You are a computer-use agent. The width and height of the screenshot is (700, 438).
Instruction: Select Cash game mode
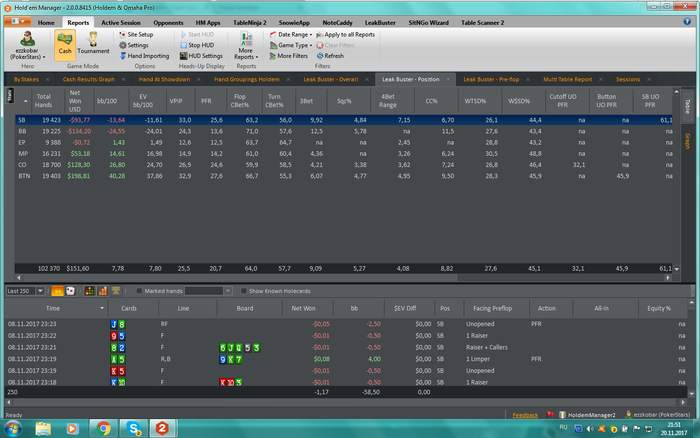click(x=65, y=45)
